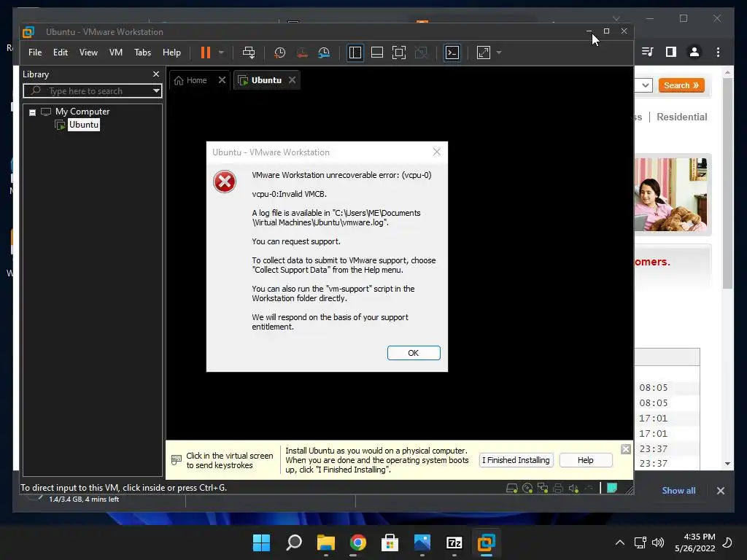Toggle the browser side panel icon
The height and width of the screenshot is (560, 747).
tap(671, 52)
